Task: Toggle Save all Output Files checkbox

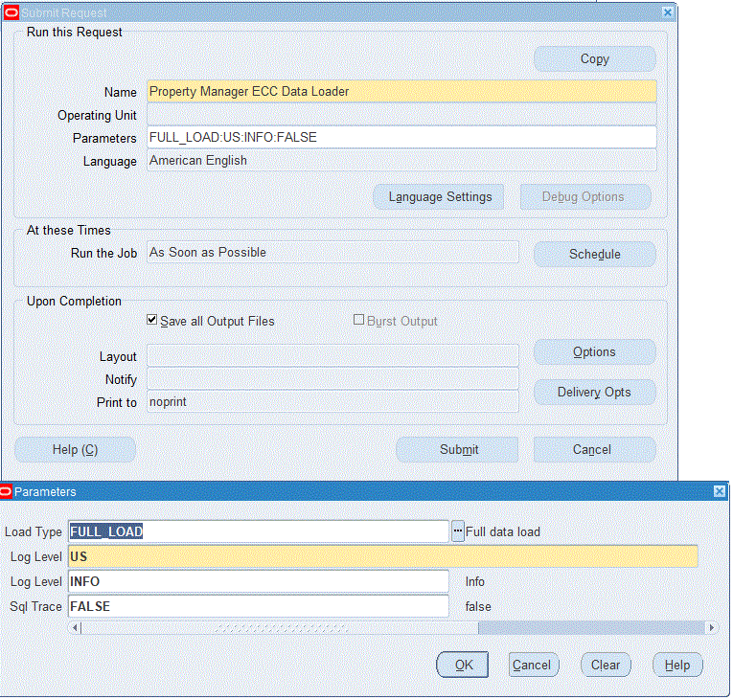Action: [151, 320]
